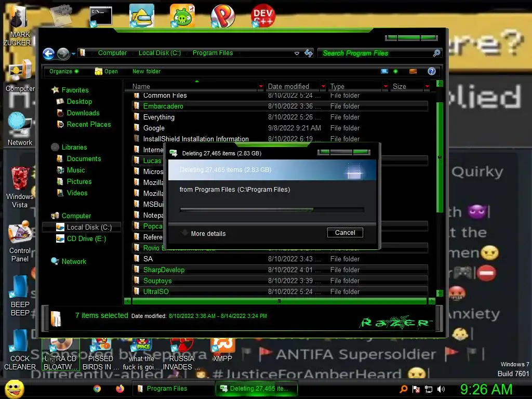Open the Size column filter dropdown
The height and width of the screenshot is (399, 532).
click(427, 87)
